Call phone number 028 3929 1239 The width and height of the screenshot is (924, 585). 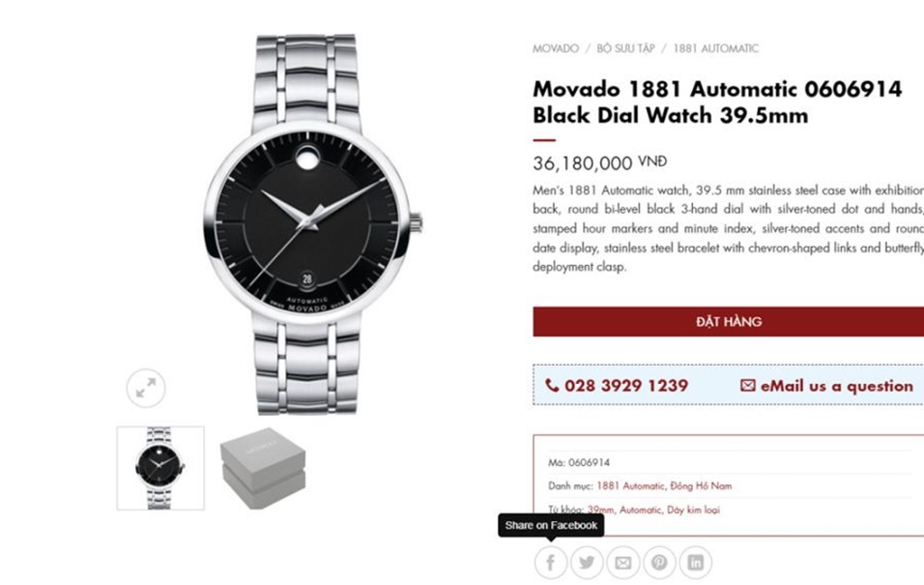(617, 386)
